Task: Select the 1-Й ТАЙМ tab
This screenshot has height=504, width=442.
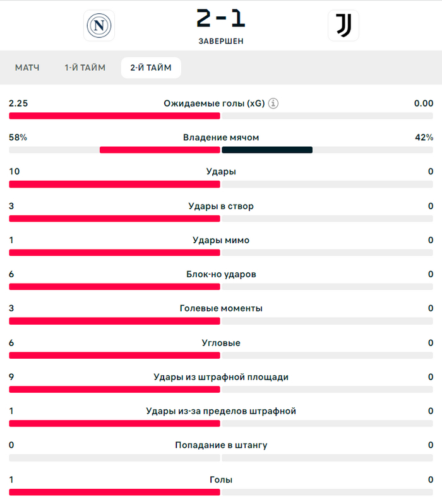Action: [x=85, y=68]
